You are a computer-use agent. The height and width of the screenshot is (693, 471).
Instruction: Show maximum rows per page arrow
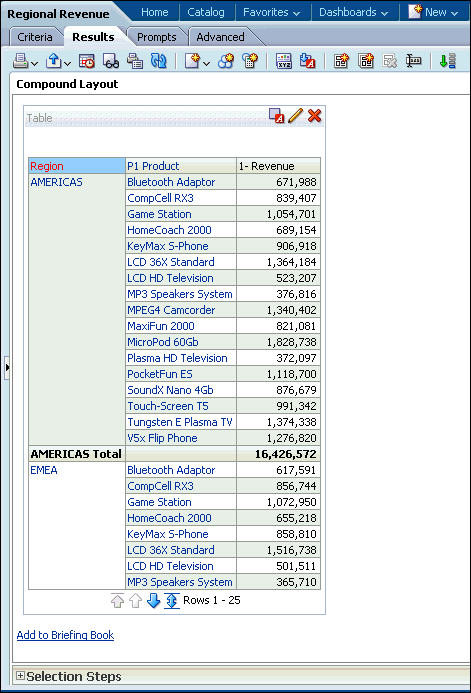(x=171, y=601)
